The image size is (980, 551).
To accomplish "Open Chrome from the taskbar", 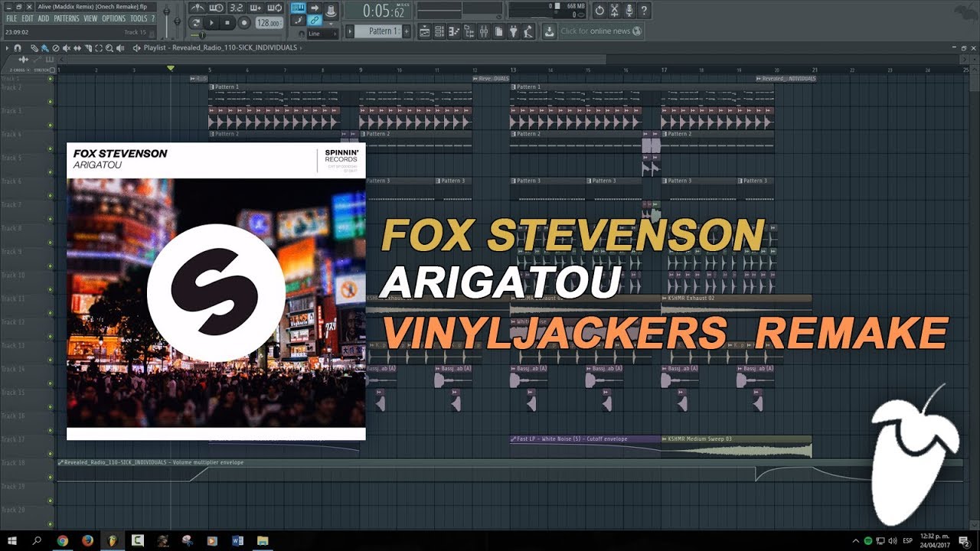I will (x=62, y=540).
